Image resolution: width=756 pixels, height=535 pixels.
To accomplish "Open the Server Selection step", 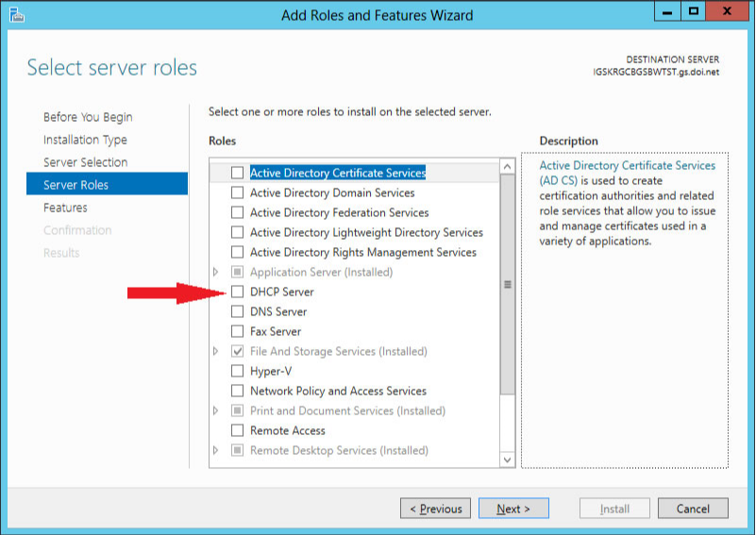I will point(85,162).
